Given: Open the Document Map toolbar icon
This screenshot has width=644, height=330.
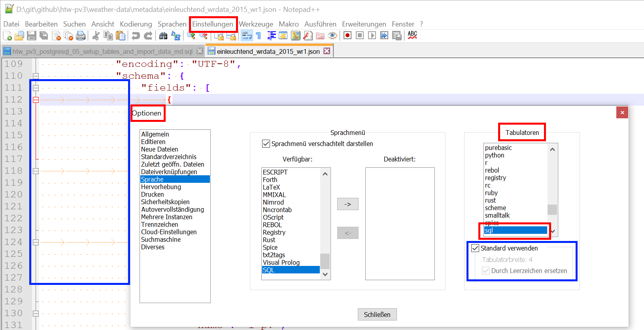Looking at the screenshot, I should click(296, 36).
